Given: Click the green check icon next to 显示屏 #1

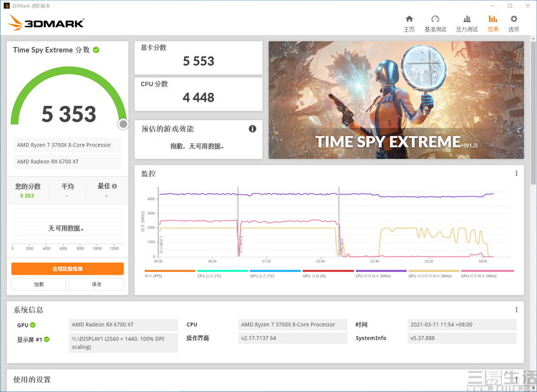Looking at the screenshot, I should pos(47,339).
